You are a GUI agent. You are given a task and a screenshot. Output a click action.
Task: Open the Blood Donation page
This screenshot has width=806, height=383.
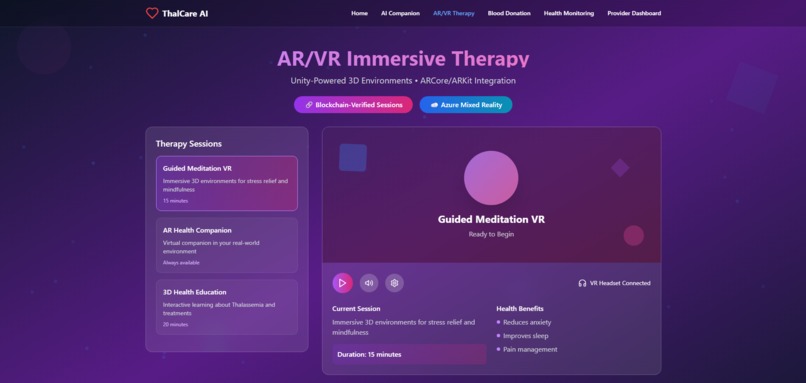(509, 13)
